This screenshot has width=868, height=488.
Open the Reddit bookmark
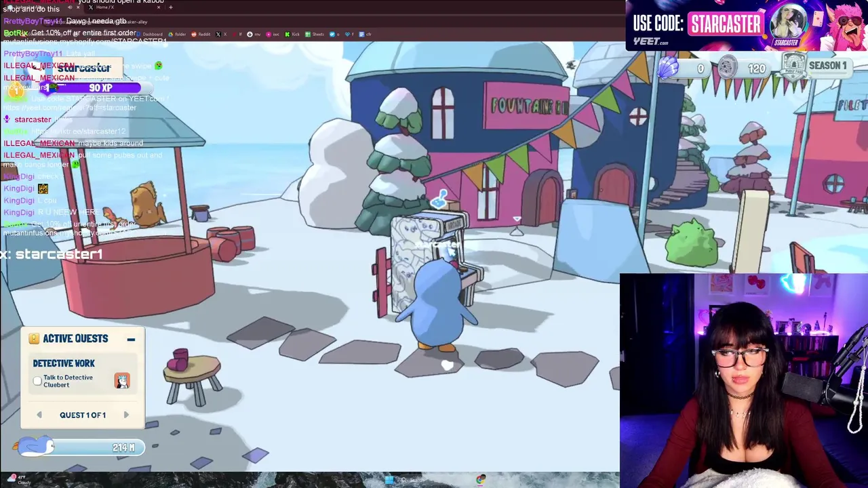tap(201, 34)
